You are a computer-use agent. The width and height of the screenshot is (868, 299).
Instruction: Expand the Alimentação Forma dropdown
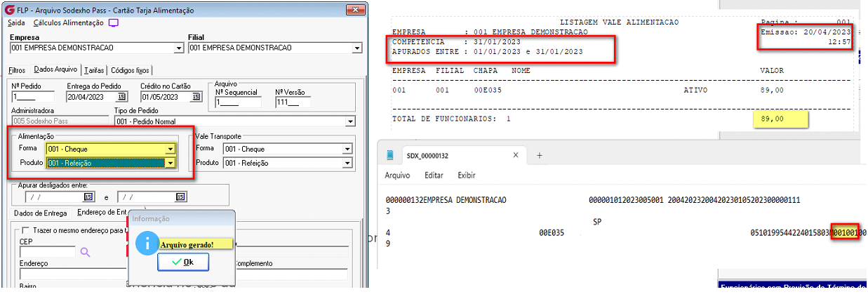pos(170,149)
